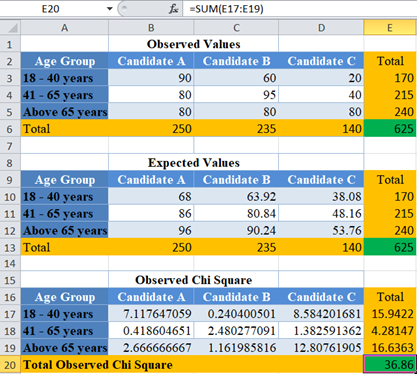Click the fx Insert Function icon
417x374 pixels.
click(173, 9)
